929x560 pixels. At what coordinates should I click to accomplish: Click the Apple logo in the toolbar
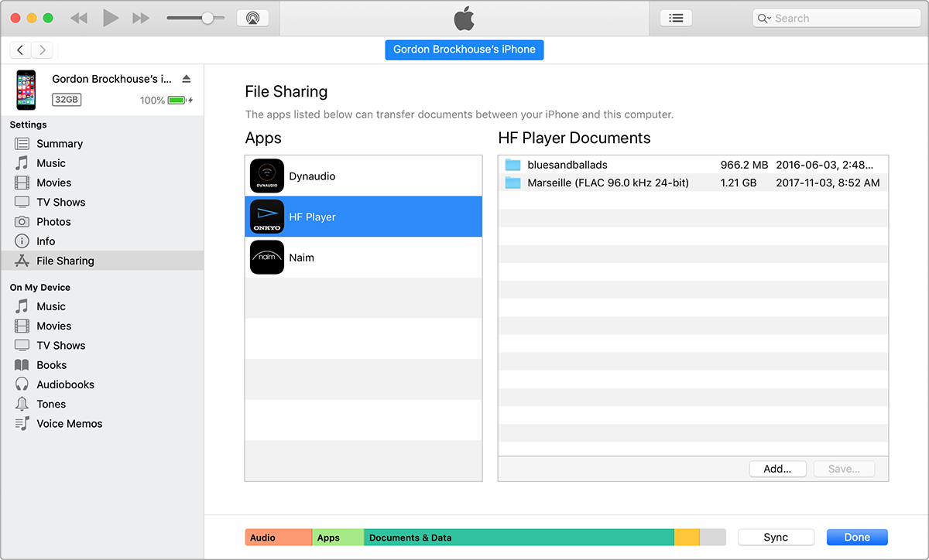click(464, 18)
